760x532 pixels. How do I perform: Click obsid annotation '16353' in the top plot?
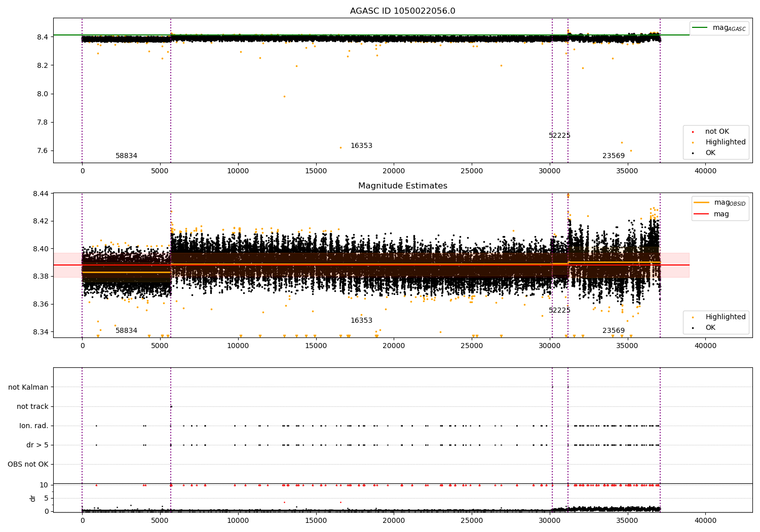click(x=361, y=146)
